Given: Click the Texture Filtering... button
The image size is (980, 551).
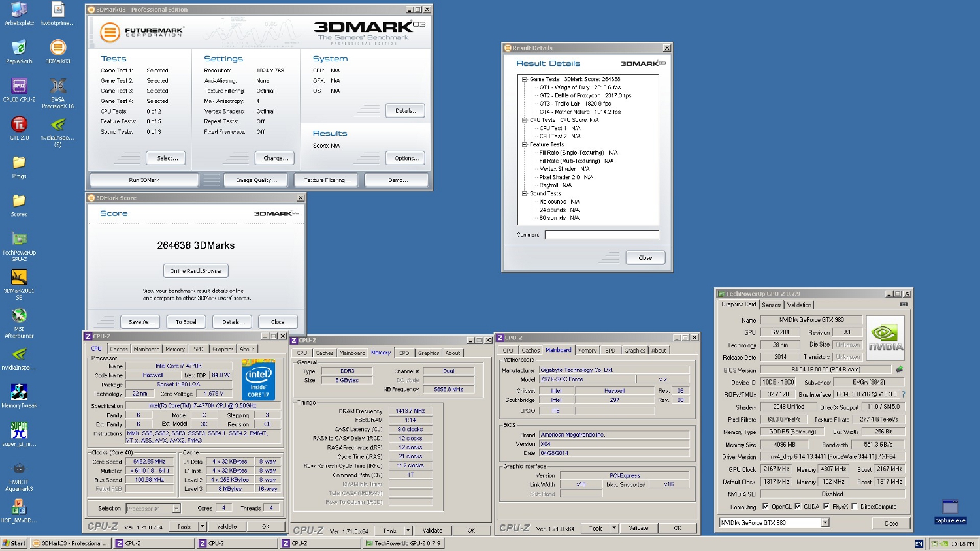Looking at the screenshot, I should tap(327, 180).
